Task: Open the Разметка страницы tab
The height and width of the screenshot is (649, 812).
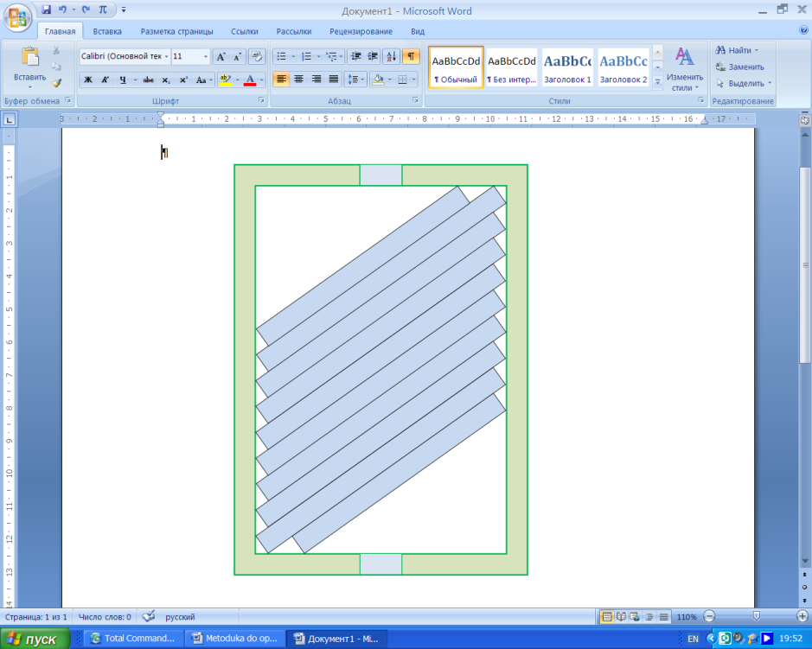Action: click(176, 32)
